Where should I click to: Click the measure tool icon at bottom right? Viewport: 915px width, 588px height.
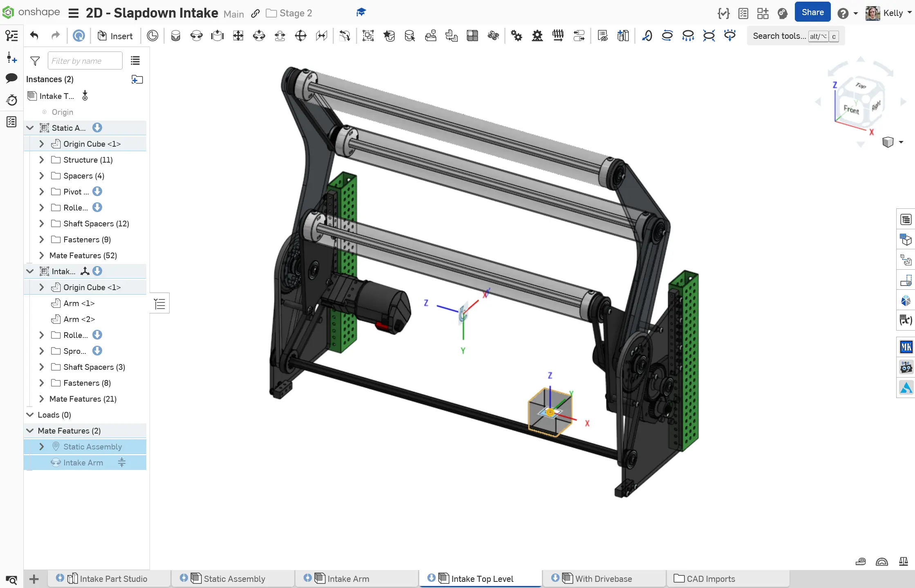tap(861, 561)
